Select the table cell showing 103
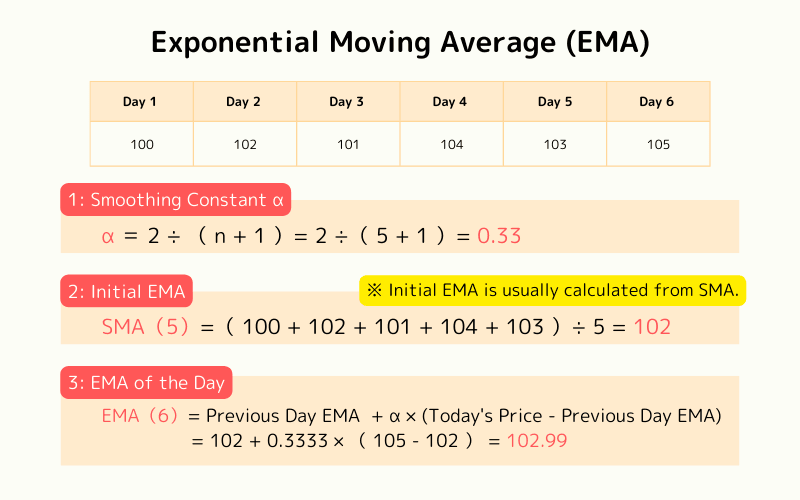The height and width of the screenshot is (500, 800). (555, 144)
